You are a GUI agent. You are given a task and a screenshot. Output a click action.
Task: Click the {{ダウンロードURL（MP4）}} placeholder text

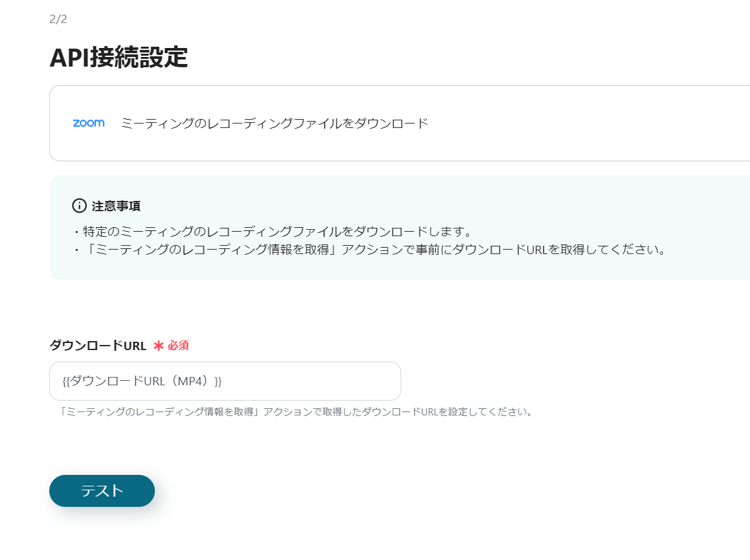point(142,381)
